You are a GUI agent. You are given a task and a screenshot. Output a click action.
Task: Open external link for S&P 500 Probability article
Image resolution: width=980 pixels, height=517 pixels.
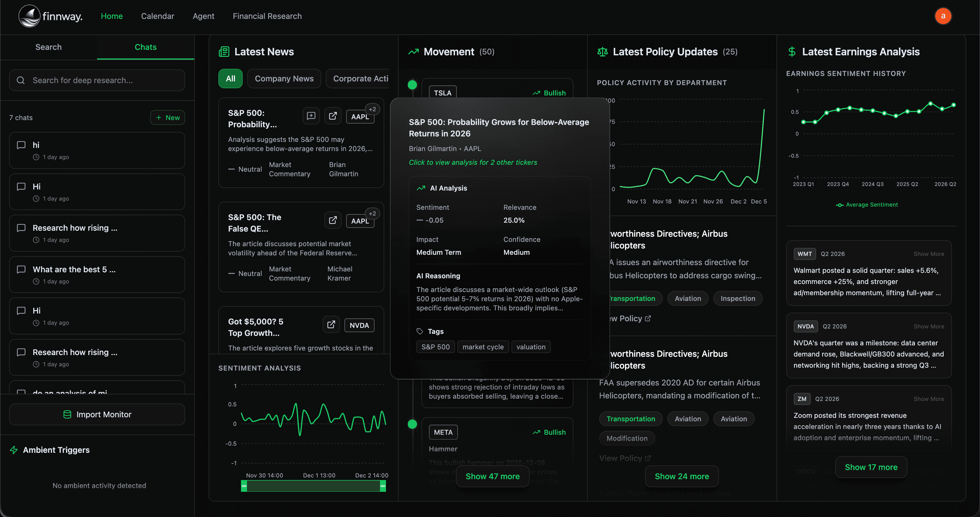point(332,116)
